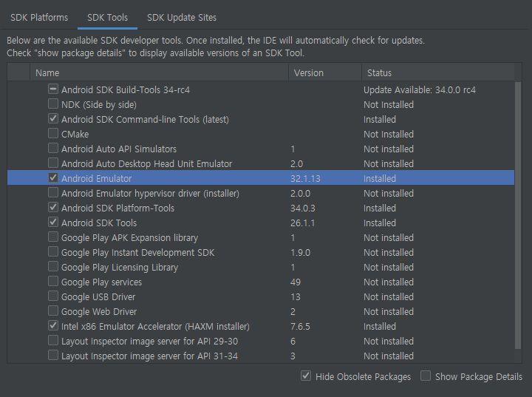The height and width of the screenshot is (397, 532).
Task: Enable the CMake checkbox
Action: (53, 133)
